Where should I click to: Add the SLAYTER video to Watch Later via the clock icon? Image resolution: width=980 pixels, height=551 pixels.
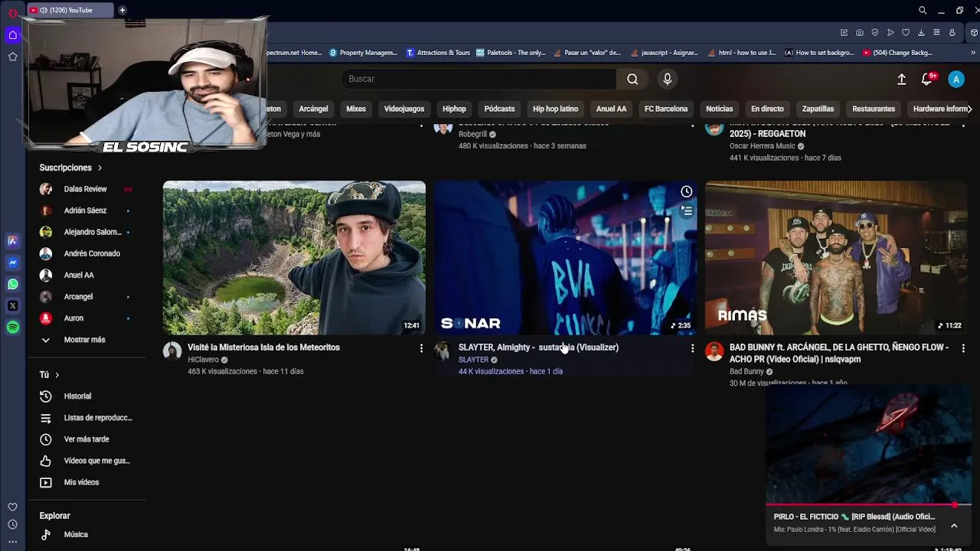click(x=687, y=192)
